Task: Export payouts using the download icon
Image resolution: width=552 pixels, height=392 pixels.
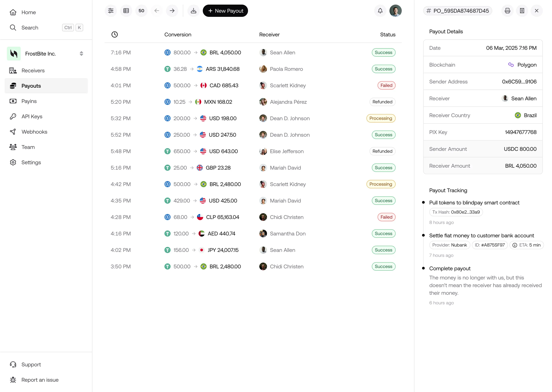Action: pyautogui.click(x=193, y=11)
